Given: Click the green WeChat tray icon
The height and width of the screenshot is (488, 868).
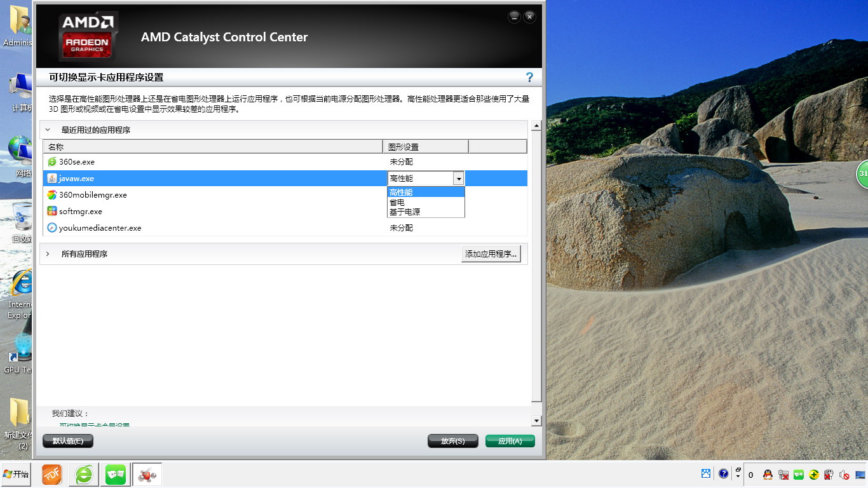Looking at the screenshot, I should coord(799,475).
